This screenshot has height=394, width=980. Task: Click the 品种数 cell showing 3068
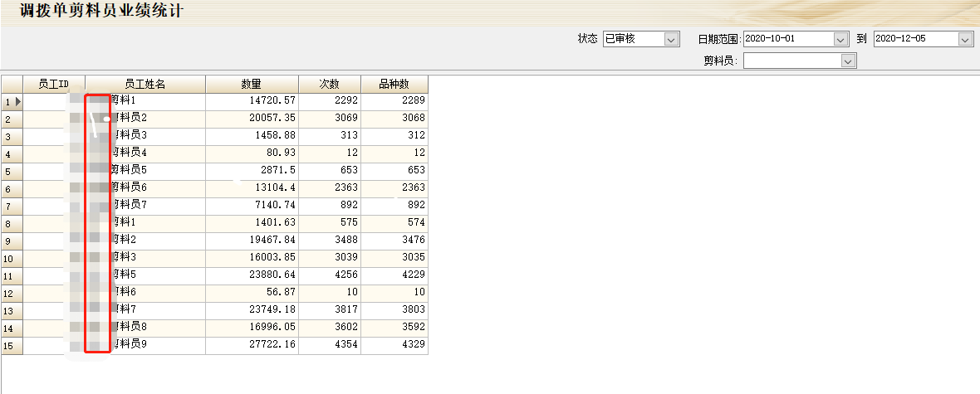coord(394,119)
